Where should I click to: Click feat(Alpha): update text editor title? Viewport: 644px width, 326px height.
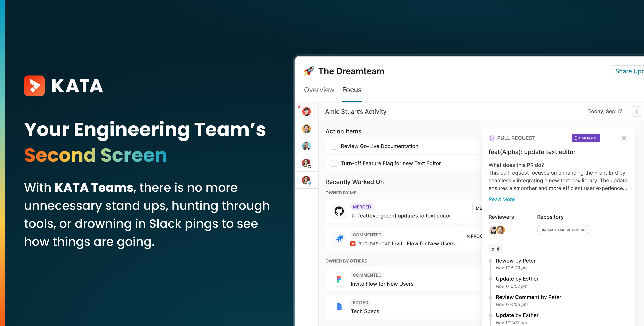coord(532,152)
